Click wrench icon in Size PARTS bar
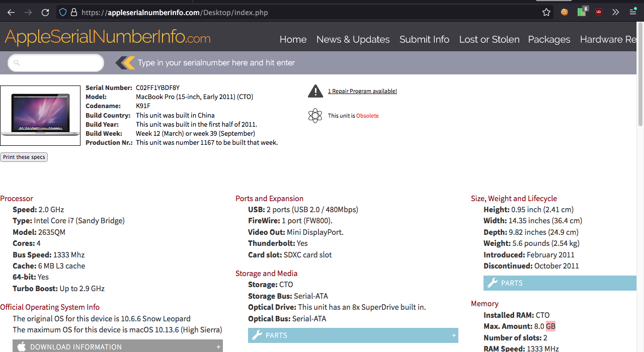The width and height of the screenshot is (644, 352). coord(493,283)
